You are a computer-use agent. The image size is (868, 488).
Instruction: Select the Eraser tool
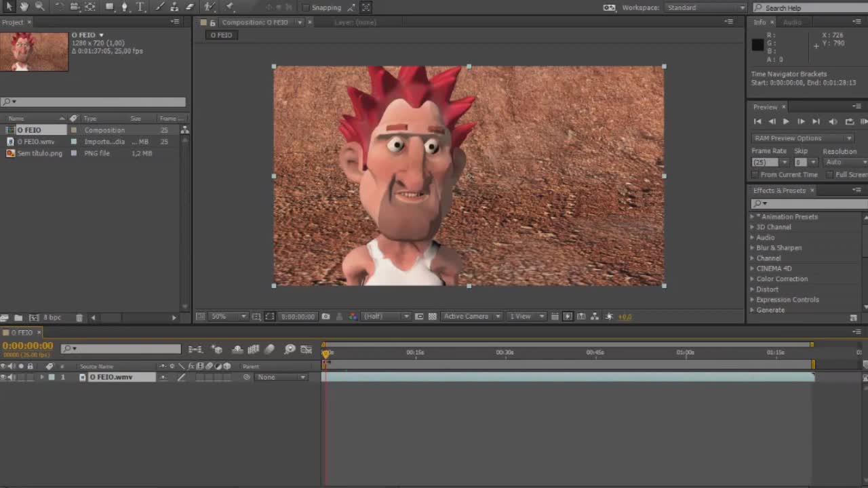190,7
